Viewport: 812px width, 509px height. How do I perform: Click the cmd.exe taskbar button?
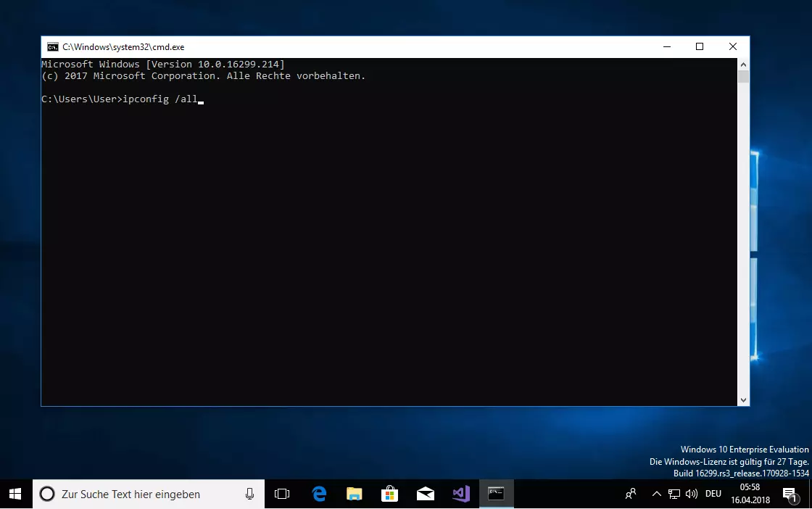tap(497, 494)
